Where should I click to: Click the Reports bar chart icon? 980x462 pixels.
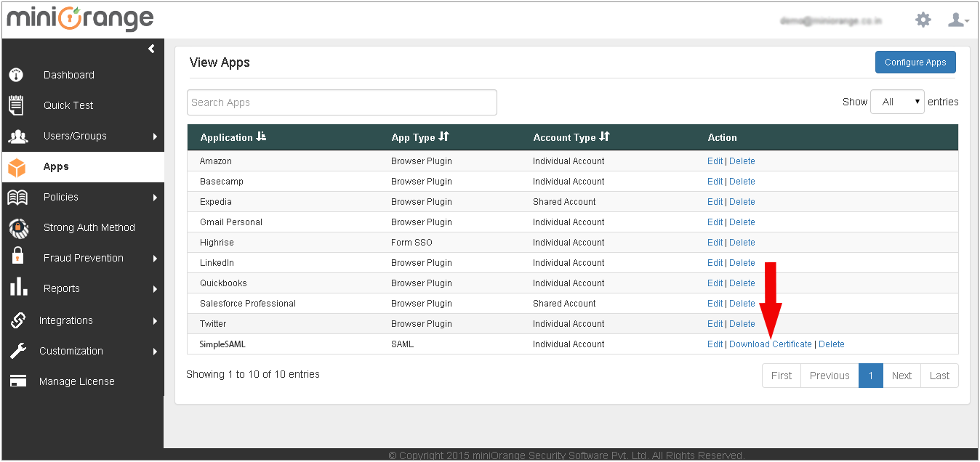pos(18,288)
